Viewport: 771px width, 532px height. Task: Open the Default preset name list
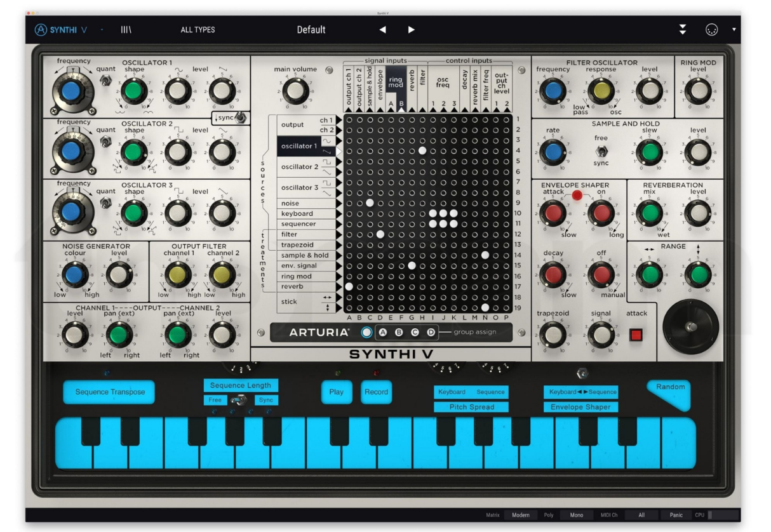(x=311, y=30)
